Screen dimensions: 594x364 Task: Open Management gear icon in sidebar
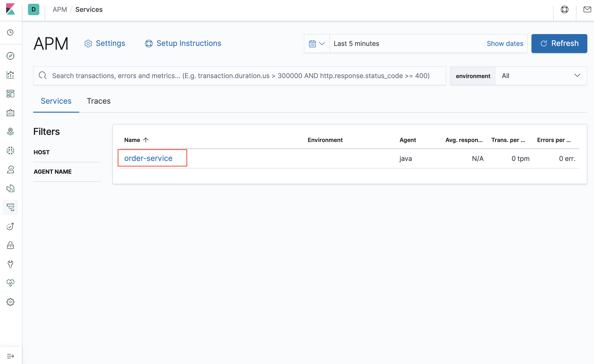point(10,302)
